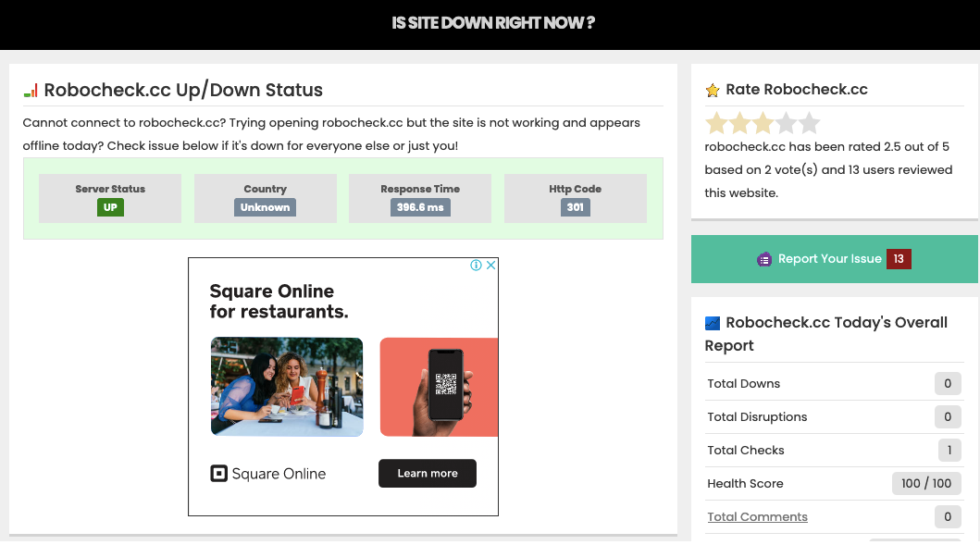The height and width of the screenshot is (545, 980).
Task: Click the IS SITE DOWN RIGHT NOW header
Action: (x=492, y=23)
